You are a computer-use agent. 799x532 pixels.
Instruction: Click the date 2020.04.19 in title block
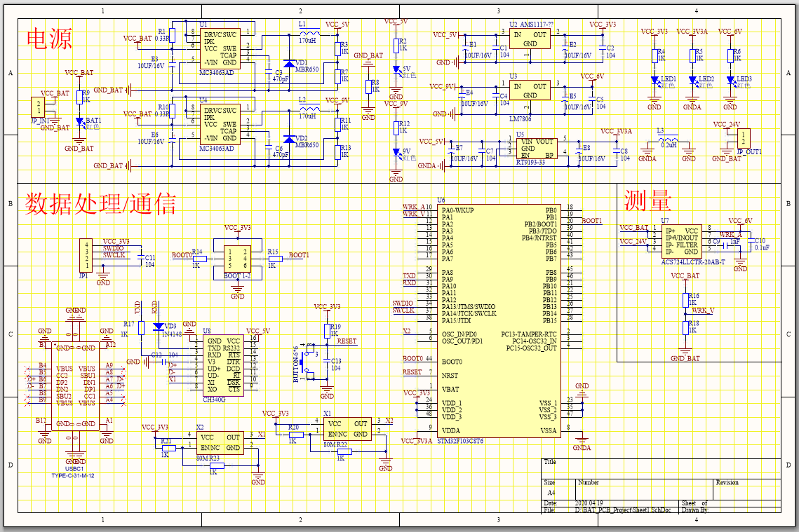[589, 503]
